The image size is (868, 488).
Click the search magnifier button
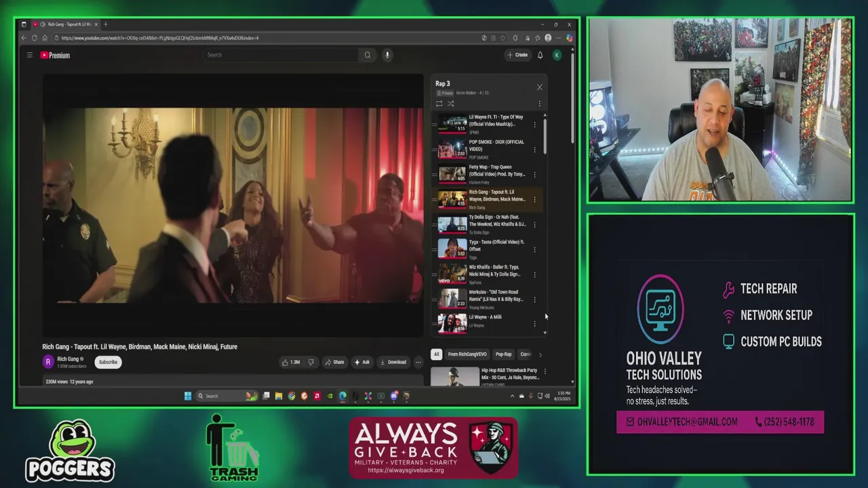click(368, 55)
